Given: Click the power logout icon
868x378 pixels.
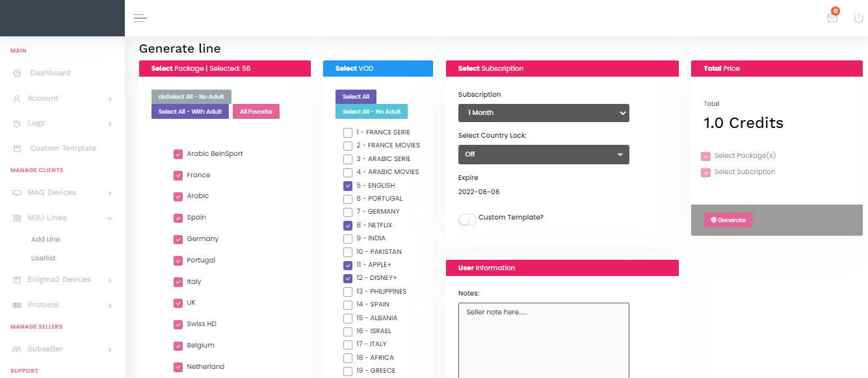Looking at the screenshot, I should point(859,18).
